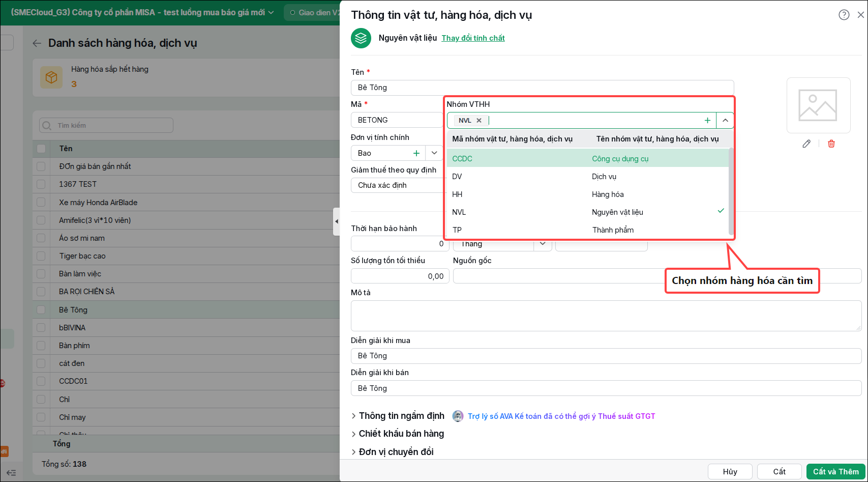Tick the checkbox for Bàn phím

[41, 346]
